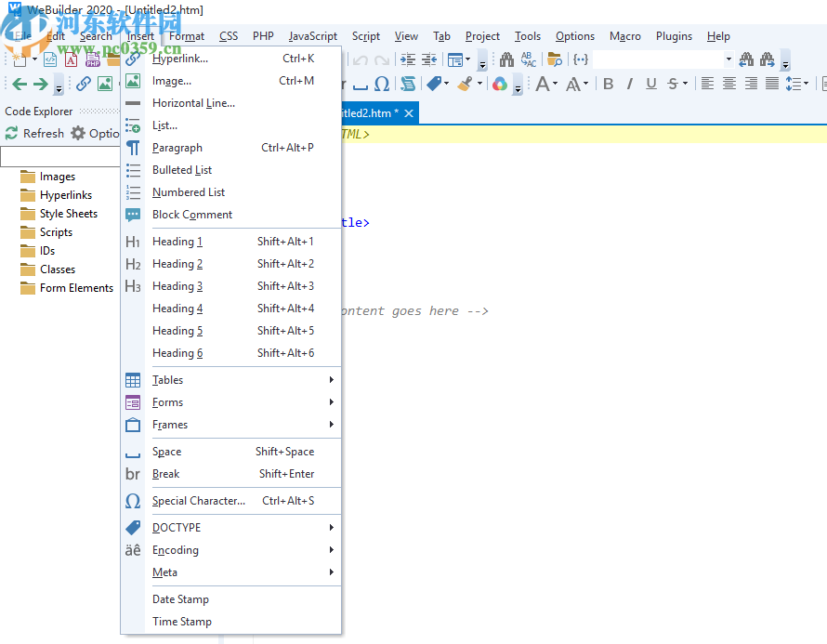
Task: Open the quick search combo box dropdown
Action: pyautogui.click(x=729, y=59)
